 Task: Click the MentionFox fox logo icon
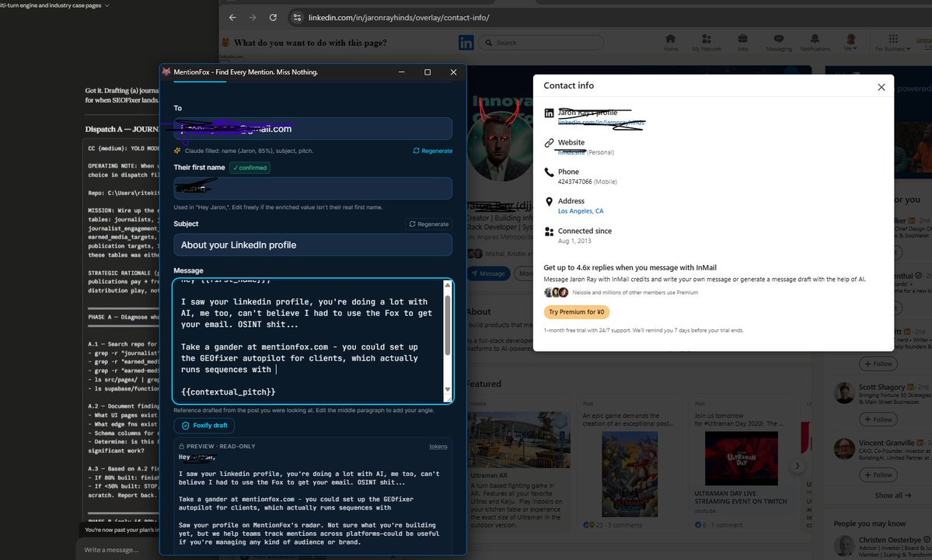coord(166,72)
